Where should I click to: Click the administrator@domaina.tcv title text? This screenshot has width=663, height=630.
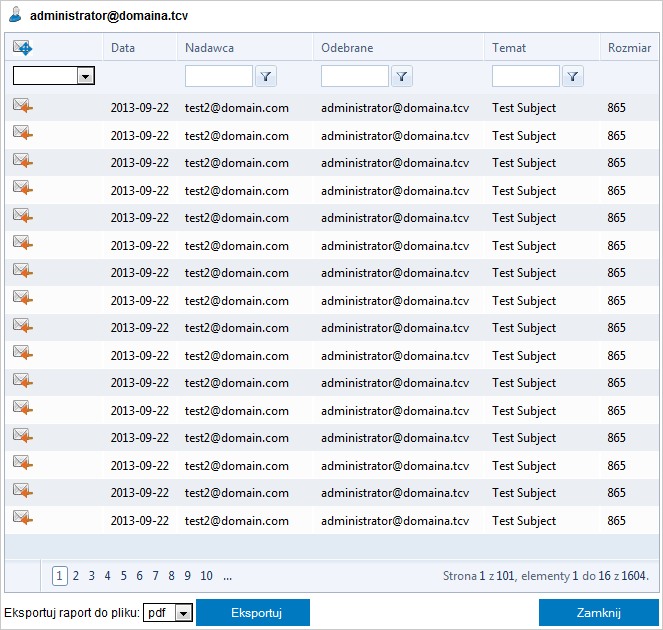coord(109,16)
